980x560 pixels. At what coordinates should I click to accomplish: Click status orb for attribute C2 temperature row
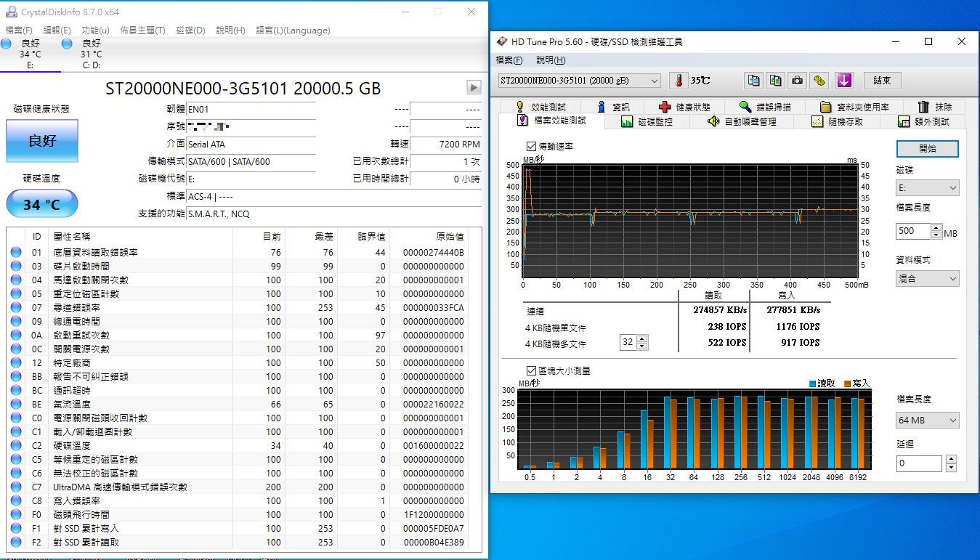tap(16, 445)
